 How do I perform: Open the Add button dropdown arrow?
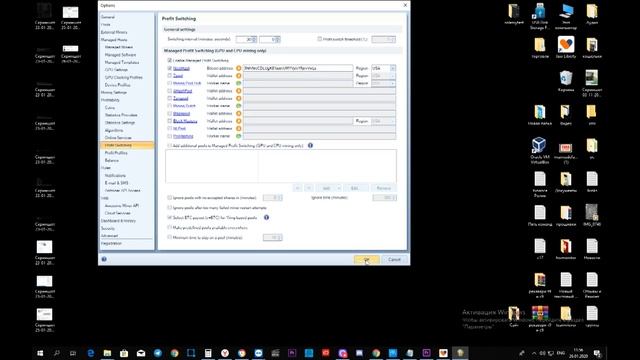pyautogui.click(x=339, y=188)
